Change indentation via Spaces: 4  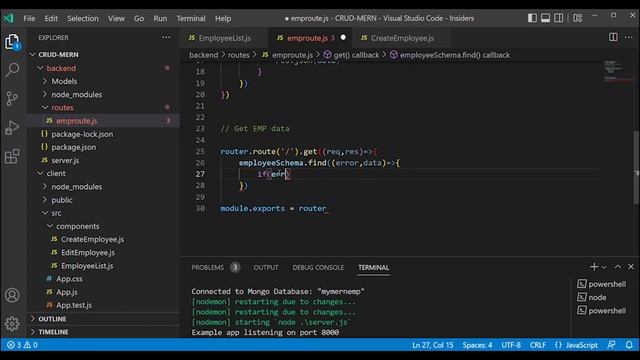tap(477, 345)
